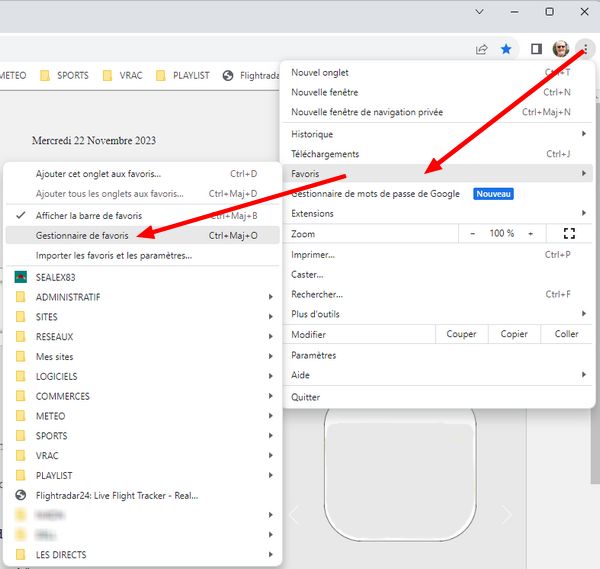Click the date Mercredi 22 Novembre 2023
This screenshot has width=600, height=569.
[x=94, y=140]
